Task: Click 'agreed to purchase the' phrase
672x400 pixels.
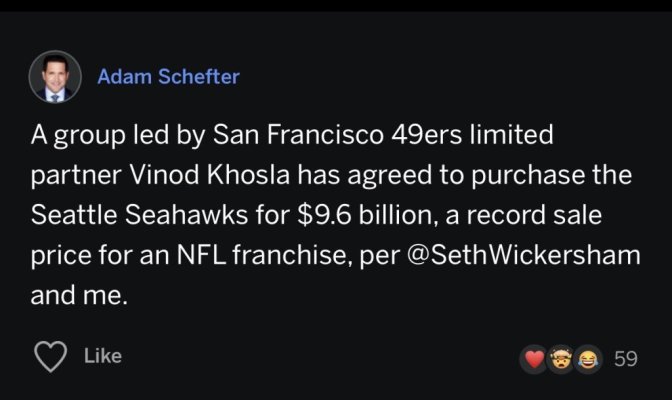Action: [x=489, y=175]
